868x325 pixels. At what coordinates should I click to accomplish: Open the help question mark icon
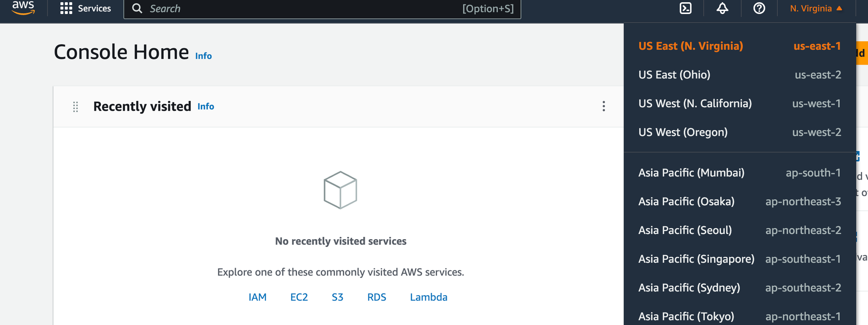(x=759, y=9)
